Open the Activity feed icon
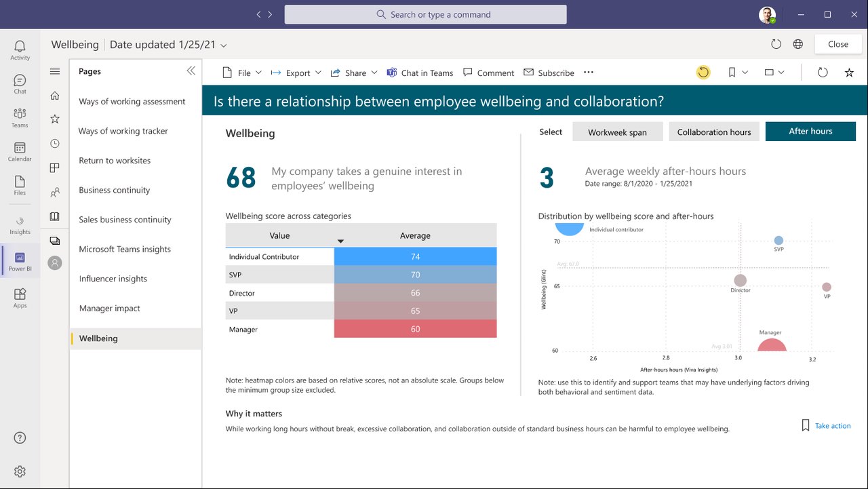Viewport: 868px width, 489px height. click(x=20, y=50)
